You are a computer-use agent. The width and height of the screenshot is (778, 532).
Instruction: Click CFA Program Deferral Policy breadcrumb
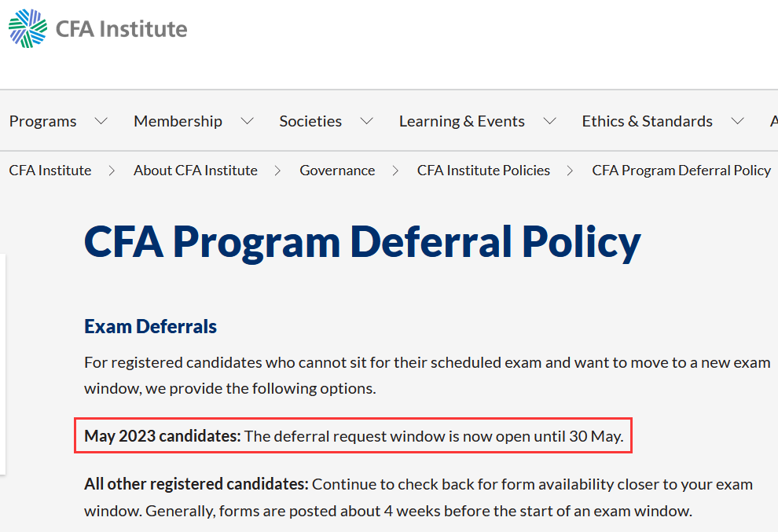[681, 171]
